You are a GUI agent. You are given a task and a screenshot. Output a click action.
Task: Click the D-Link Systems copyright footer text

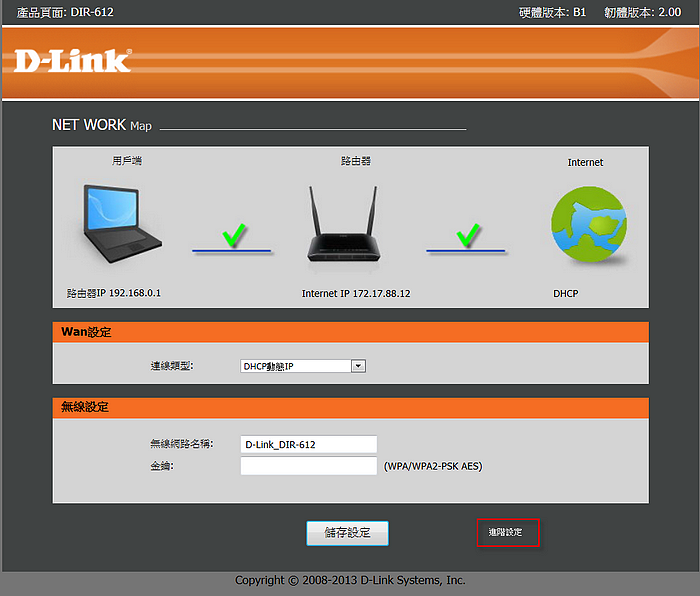pos(350,580)
